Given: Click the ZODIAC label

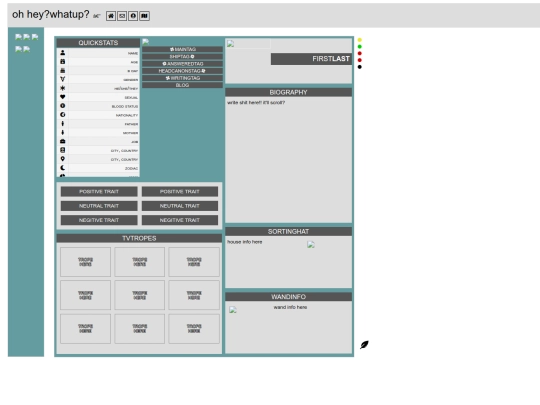Looking at the screenshot, I should [x=131, y=168].
